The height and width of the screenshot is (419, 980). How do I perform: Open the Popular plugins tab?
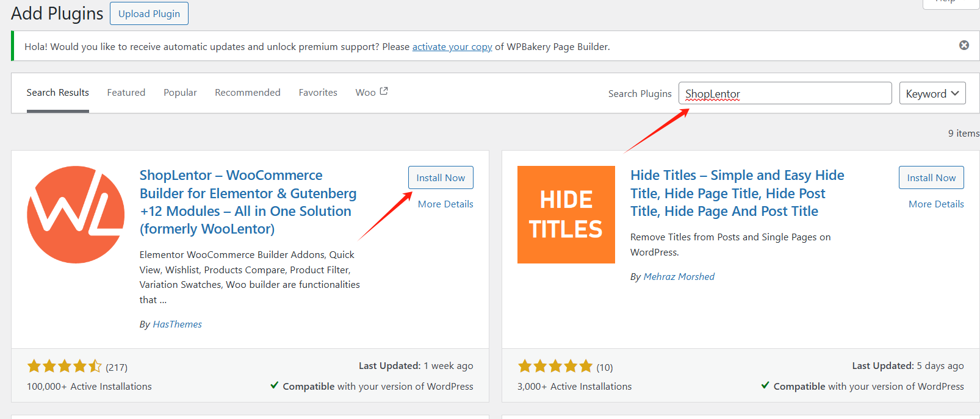click(x=180, y=93)
